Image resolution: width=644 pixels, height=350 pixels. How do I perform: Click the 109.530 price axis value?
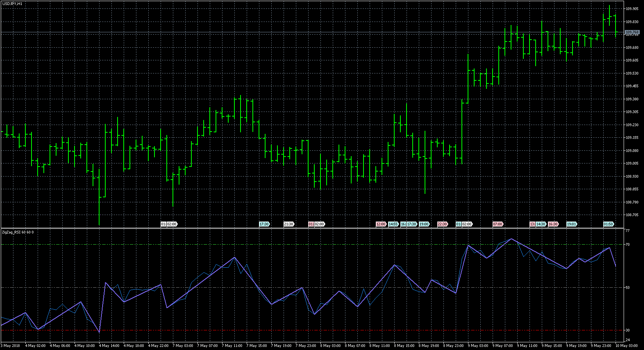click(x=632, y=73)
